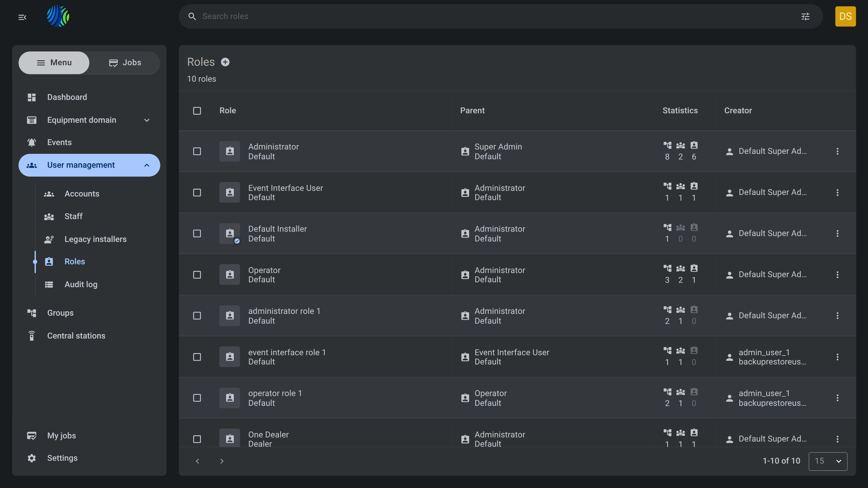Open the three-dot menu for the Operator role
Screen dimensions: 868x488
click(x=837, y=275)
